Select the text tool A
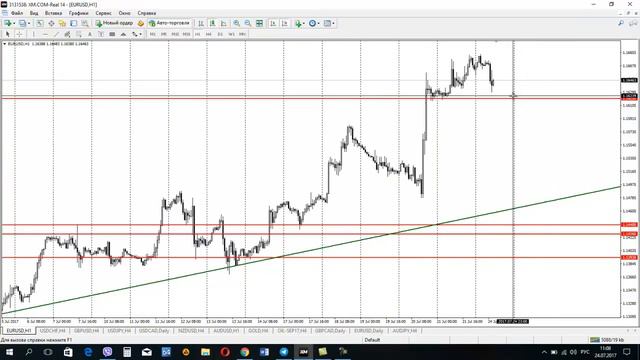Screen dimensions: 640x360 click(90, 34)
